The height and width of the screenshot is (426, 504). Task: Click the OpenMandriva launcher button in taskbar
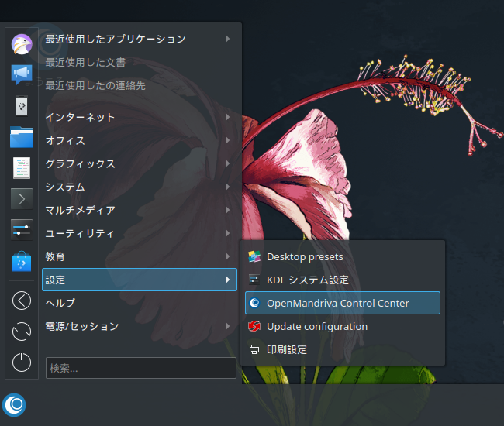pyautogui.click(x=14, y=405)
